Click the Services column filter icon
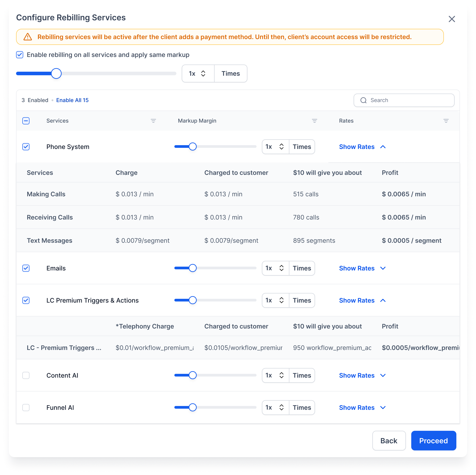 pyautogui.click(x=153, y=121)
